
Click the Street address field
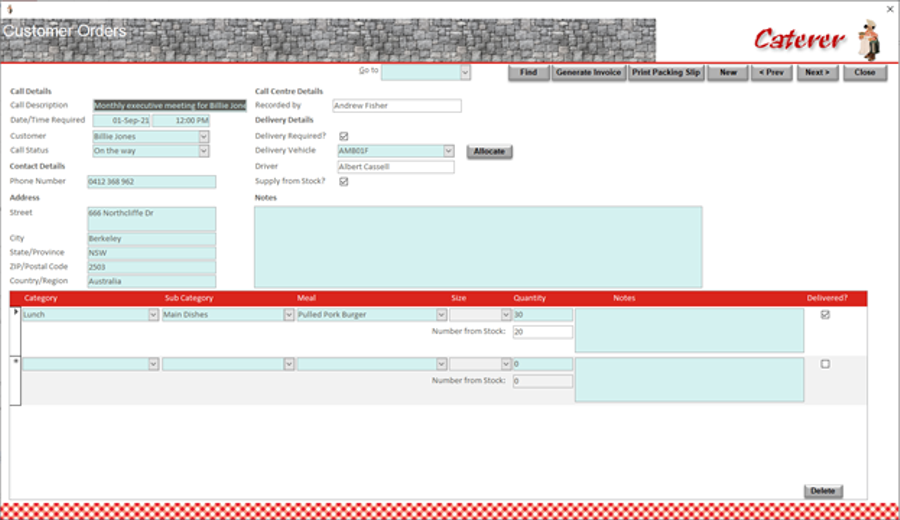pyautogui.click(x=152, y=219)
